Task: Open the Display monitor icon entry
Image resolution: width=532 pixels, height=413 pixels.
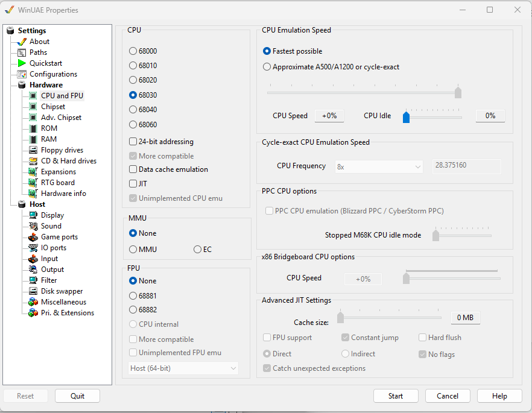Action: 33,215
